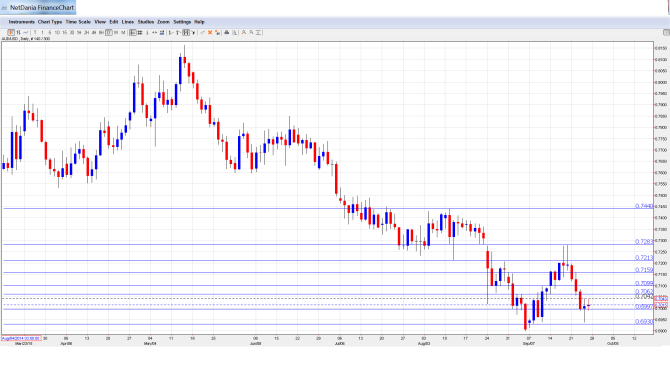The height and width of the screenshot is (377, 670).
Task: Click the orange zoom-in A icon
Action: tap(244, 32)
